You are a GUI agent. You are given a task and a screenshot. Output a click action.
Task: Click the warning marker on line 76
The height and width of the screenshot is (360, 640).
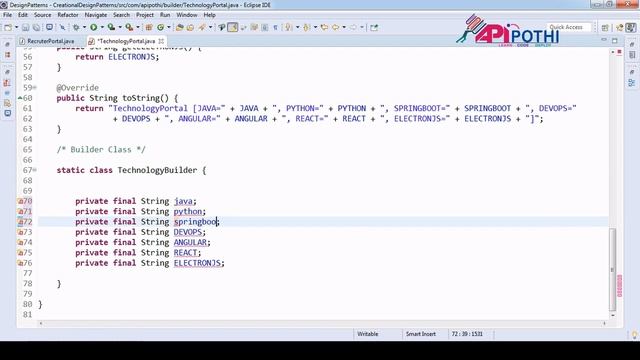20,263
